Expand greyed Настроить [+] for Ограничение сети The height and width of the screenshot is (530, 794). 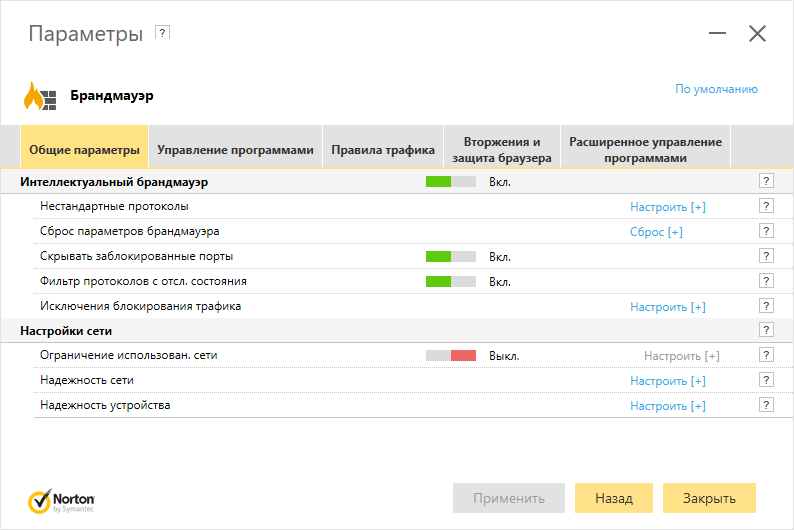pos(682,356)
